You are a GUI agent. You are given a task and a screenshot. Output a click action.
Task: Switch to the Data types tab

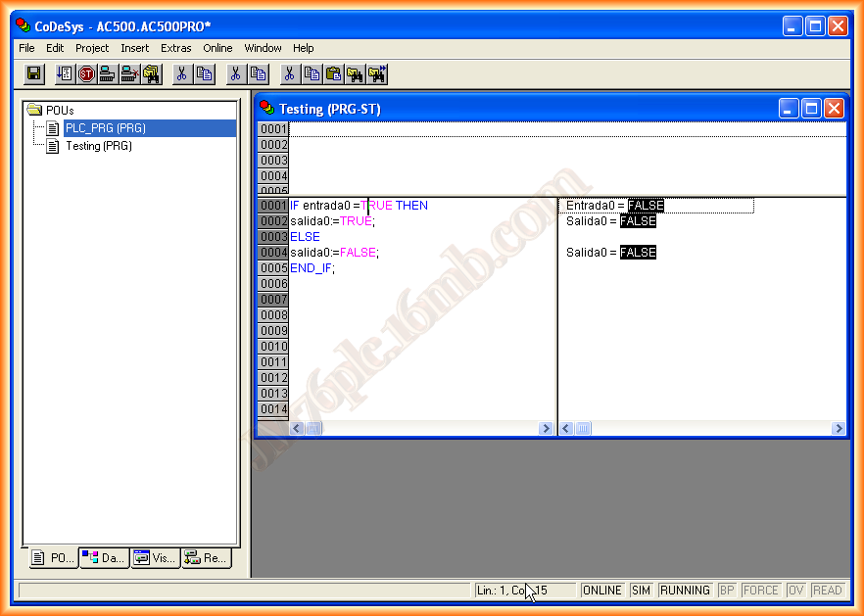pyautogui.click(x=104, y=558)
